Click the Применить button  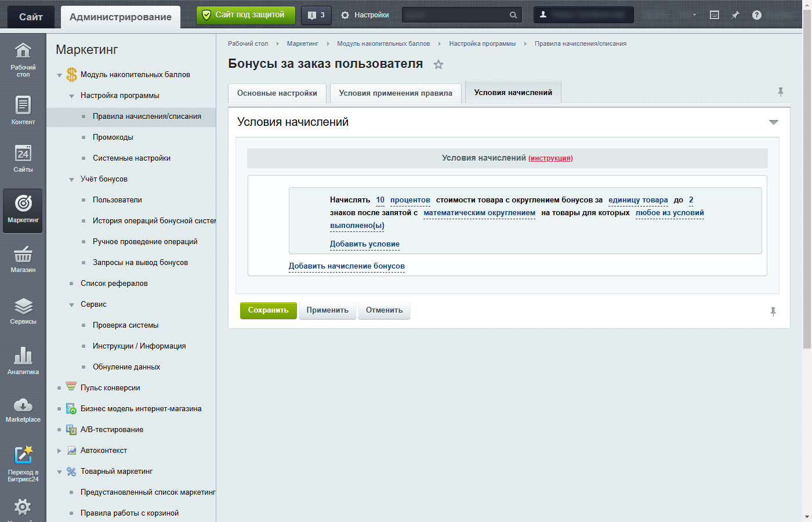point(327,310)
